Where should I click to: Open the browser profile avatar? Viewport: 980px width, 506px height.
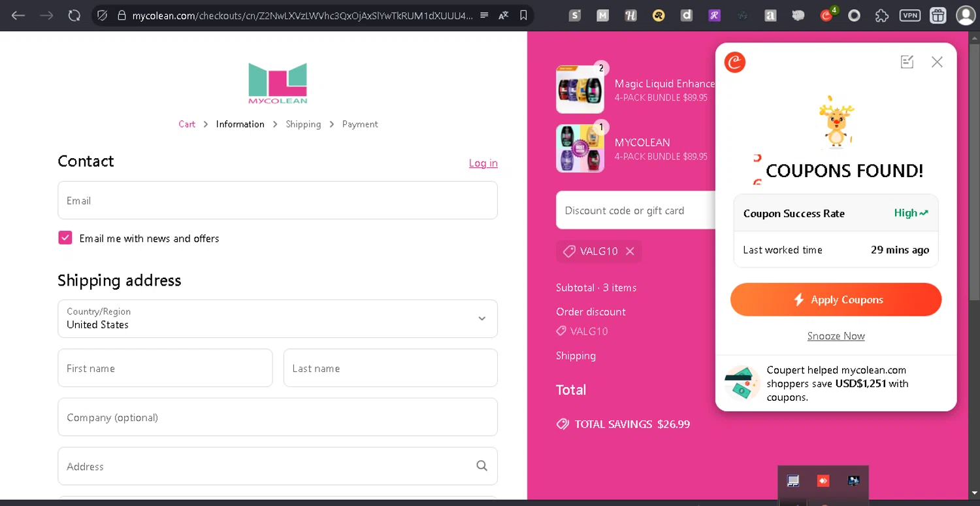(966, 15)
